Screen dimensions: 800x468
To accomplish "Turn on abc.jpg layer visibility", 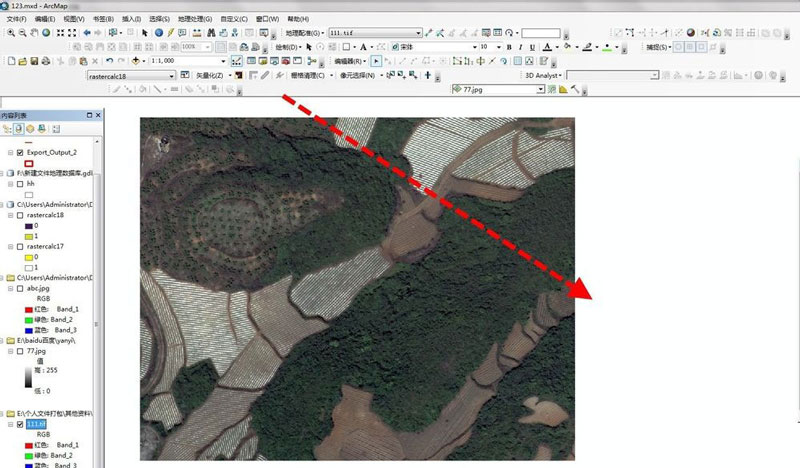I will pyautogui.click(x=20, y=288).
